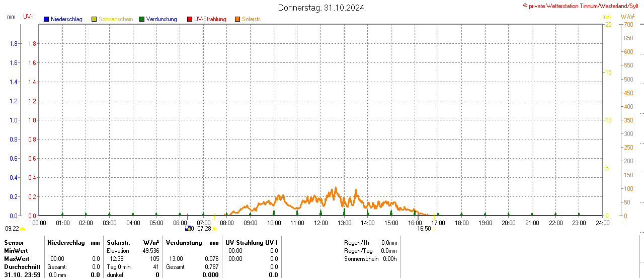The image size is (644, 278).
Task: Click the green marker at 12:00 on axis
Action: [320, 213]
